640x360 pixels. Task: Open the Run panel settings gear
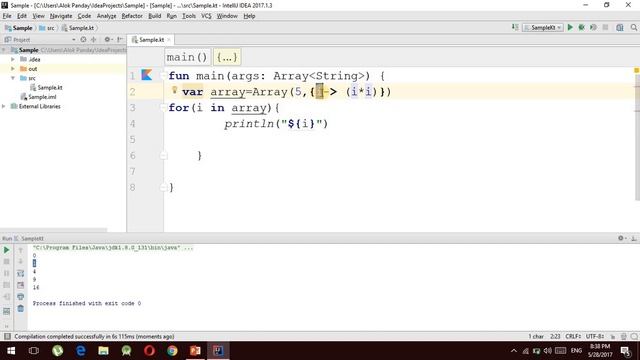tap(621, 238)
